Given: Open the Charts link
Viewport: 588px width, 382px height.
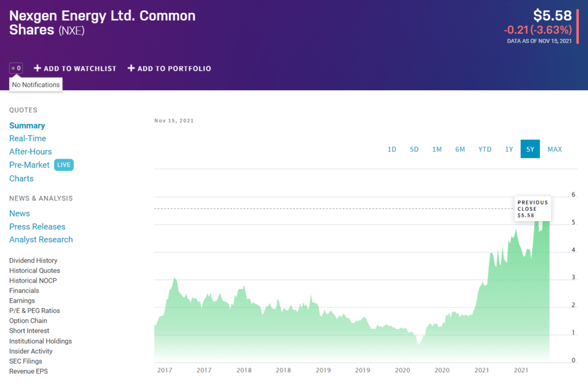Looking at the screenshot, I should [x=21, y=179].
